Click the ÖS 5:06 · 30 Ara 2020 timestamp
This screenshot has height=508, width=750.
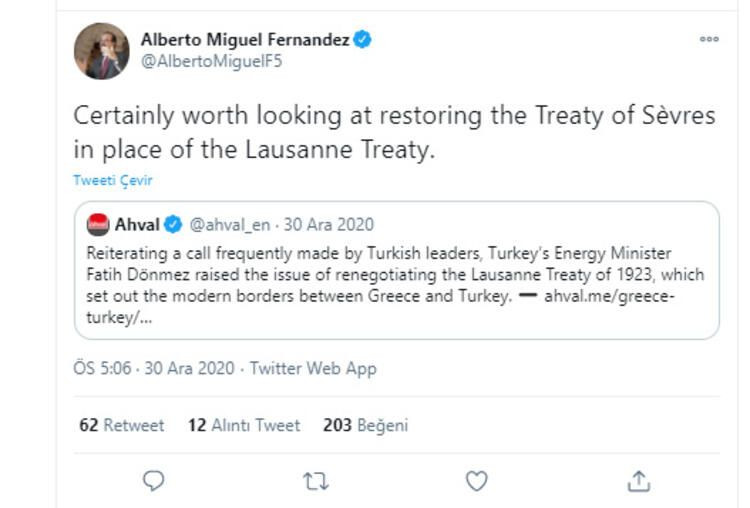point(153,368)
